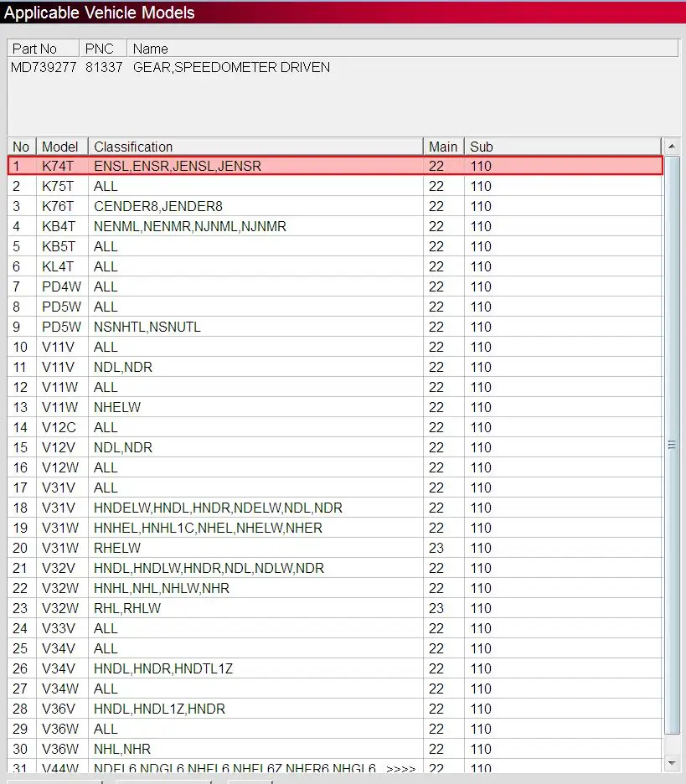Click classification HNDELW,HNDL,HNDR,NDELW,NDL,NDR
The image size is (686, 784).
point(218,508)
